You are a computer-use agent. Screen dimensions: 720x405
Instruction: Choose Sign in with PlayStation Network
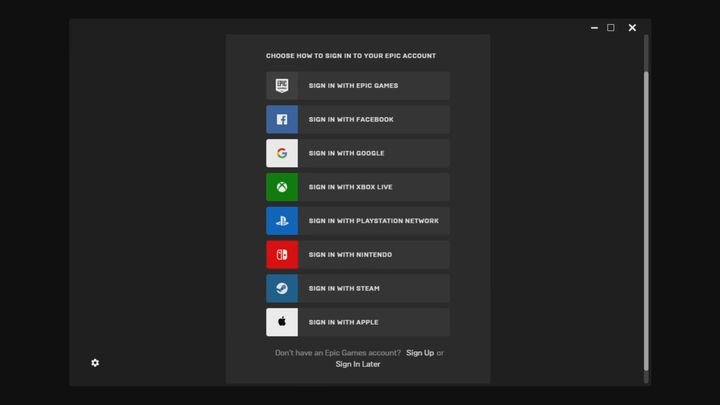358,221
